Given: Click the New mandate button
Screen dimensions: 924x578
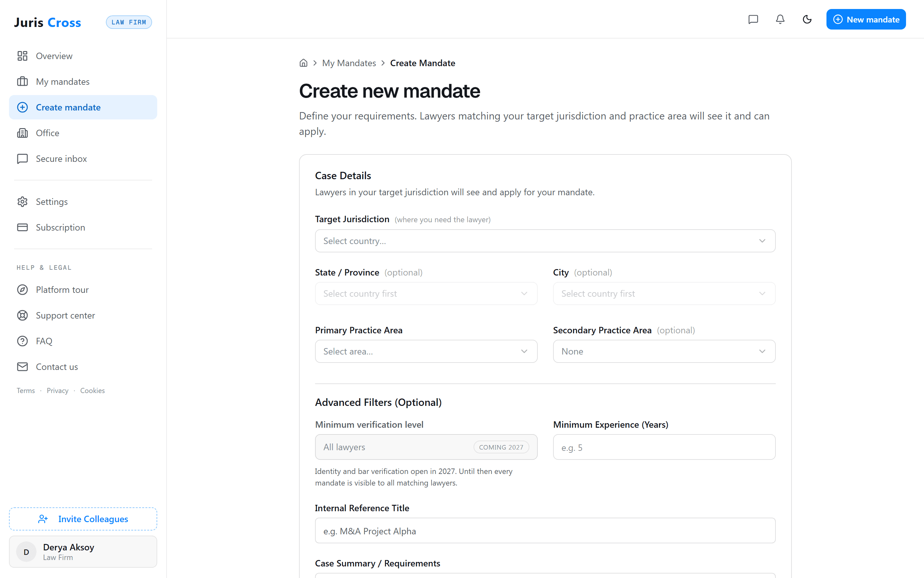Looking at the screenshot, I should pyautogui.click(x=866, y=20).
